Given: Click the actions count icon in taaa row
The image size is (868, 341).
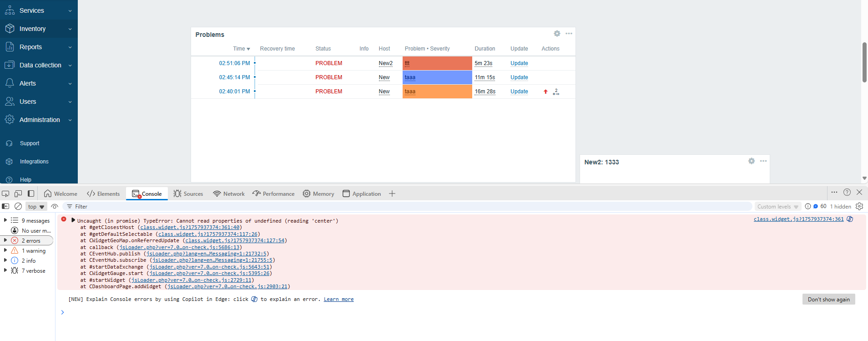Looking at the screenshot, I should point(556,92).
